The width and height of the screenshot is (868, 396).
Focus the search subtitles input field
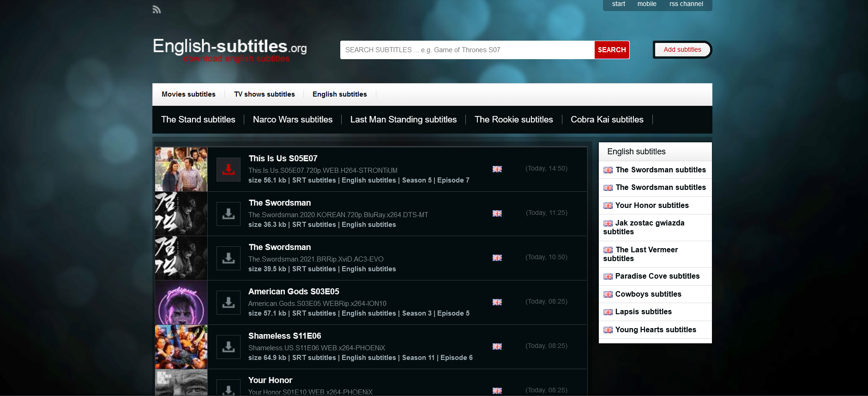(x=467, y=50)
